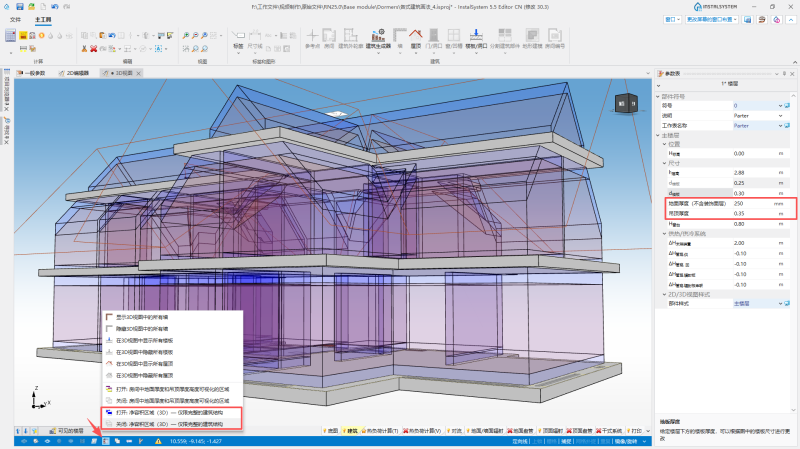This screenshot has height=449, width=800.
Task: Collapse the 主楼层 section
Action: tap(658, 135)
